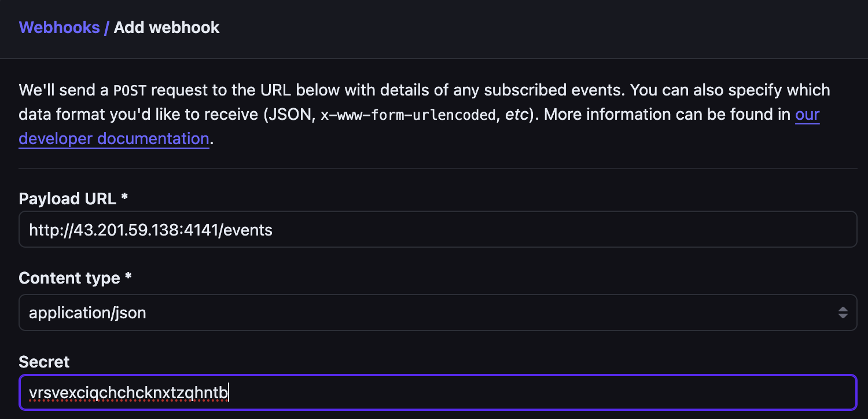
Task: Click the POST code text in description
Action: (x=126, y=90)
